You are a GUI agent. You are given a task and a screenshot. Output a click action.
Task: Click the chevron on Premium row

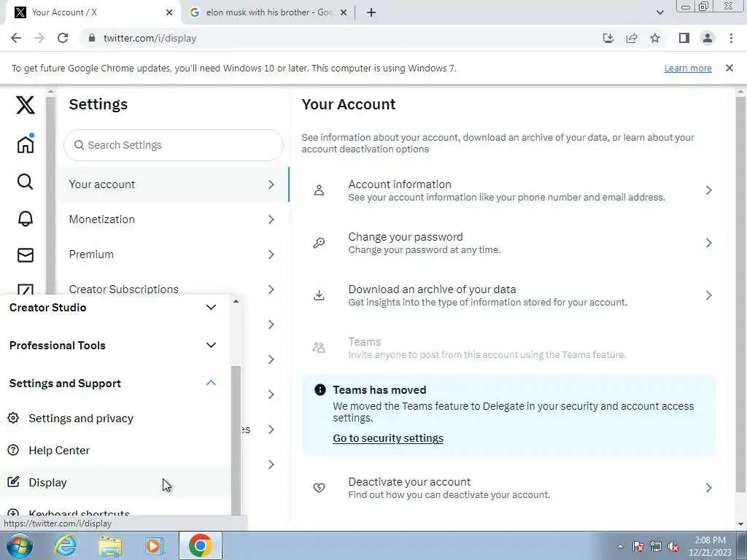271,254
